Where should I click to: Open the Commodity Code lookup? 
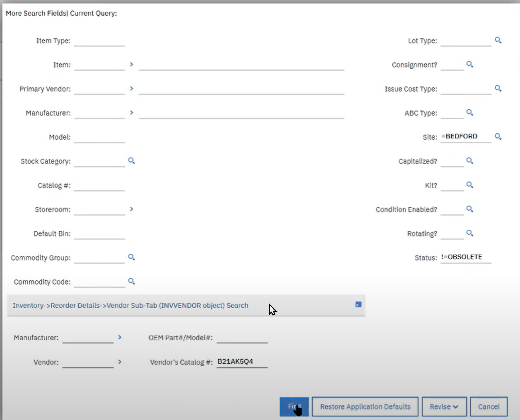[131, 281]
